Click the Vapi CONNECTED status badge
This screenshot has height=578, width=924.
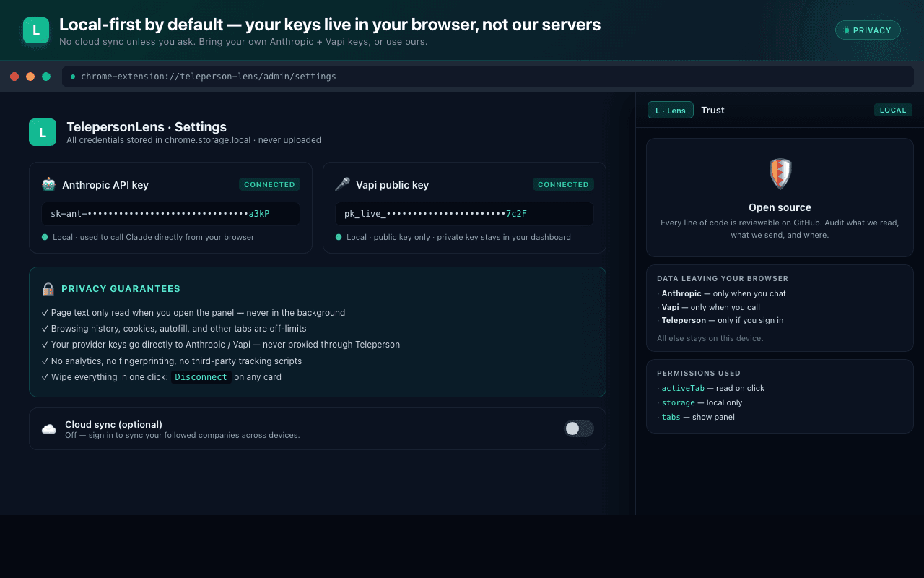click(563, 184)
